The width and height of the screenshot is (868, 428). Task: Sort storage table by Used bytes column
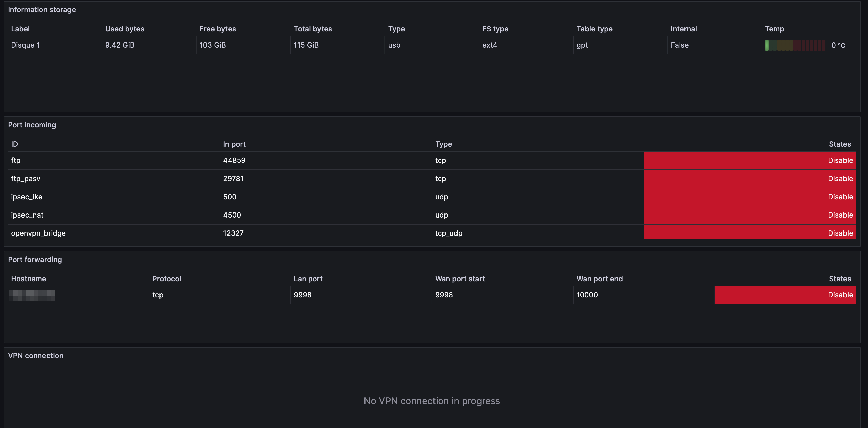pyautogui.click(x=125, y=29)
